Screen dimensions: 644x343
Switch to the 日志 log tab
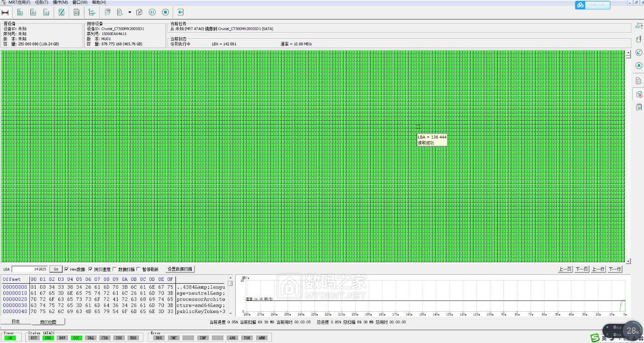point(15,322)
